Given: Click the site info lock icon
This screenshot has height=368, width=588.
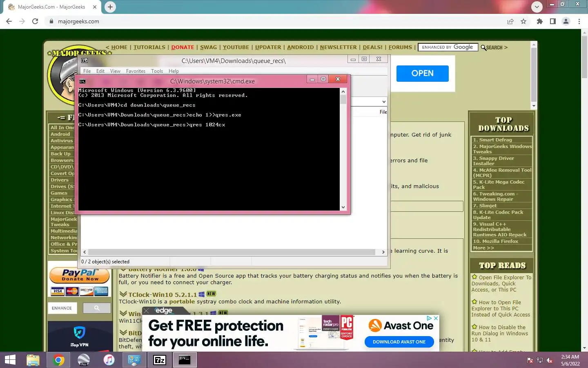Looking at the screenshot, I should pyautogui.click(x=51, y=21).
